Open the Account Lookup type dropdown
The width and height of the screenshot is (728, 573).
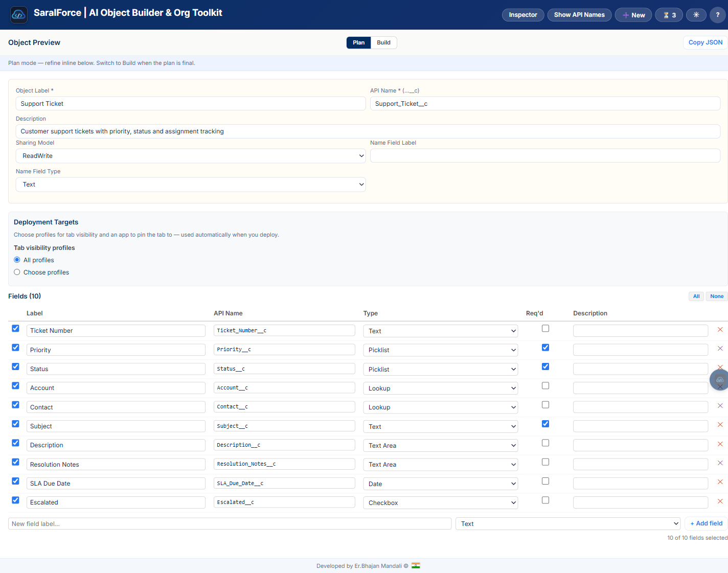(x=441, y=388)
